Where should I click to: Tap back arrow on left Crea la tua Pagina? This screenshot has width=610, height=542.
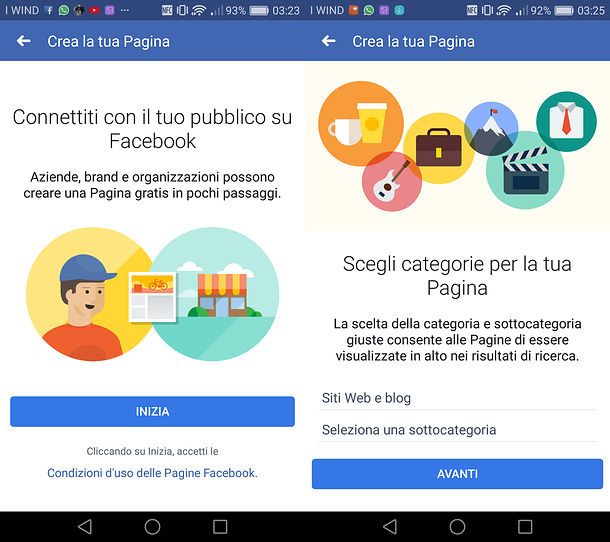24,41
